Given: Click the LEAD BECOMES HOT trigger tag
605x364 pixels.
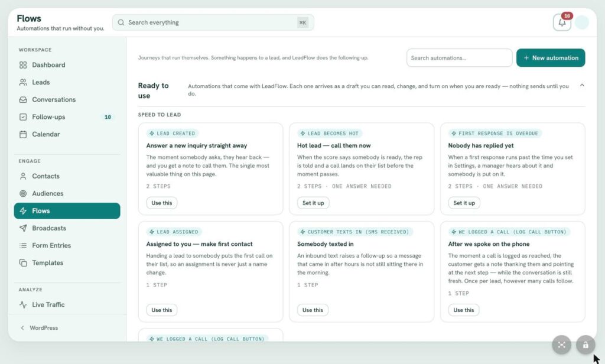Looking at the screenshot, I should [x=330, y=134].
